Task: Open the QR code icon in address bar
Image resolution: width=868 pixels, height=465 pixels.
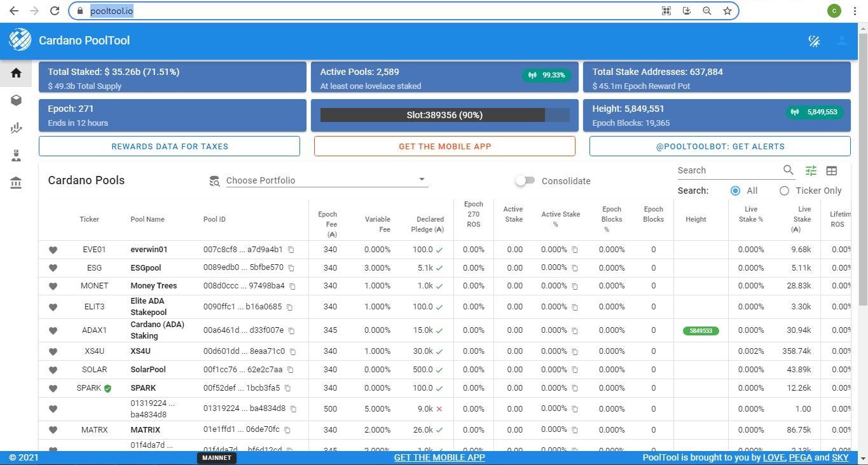Action: point(666,11)
